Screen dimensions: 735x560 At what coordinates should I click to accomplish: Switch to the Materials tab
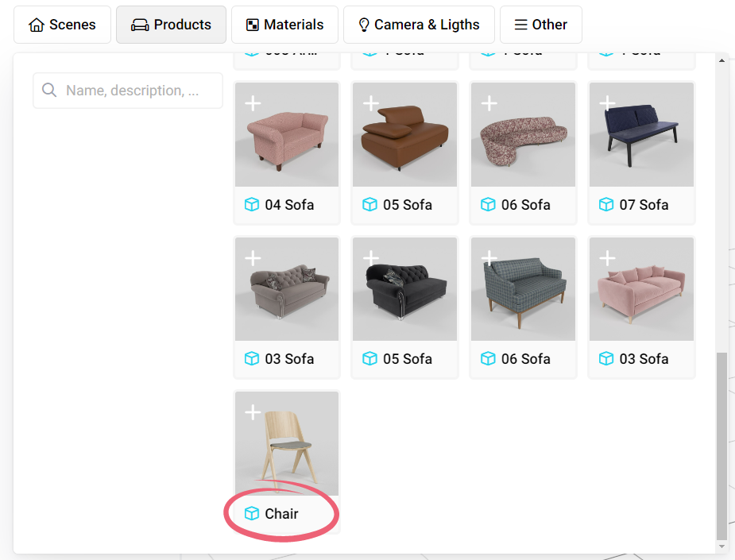284,25
